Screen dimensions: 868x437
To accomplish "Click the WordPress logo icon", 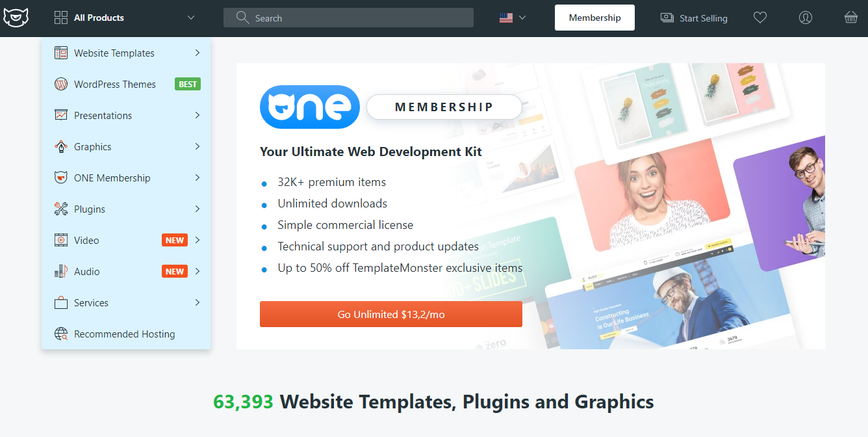I will click(x=61, y=85).
